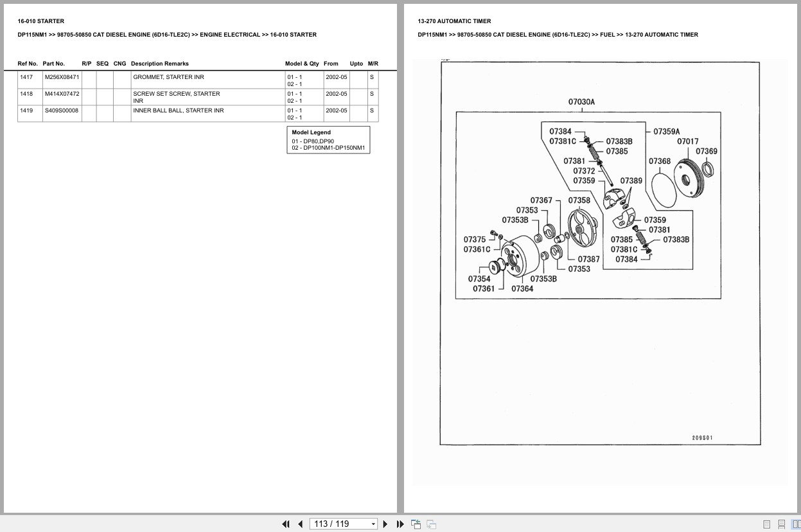This screenshot has height=532, width=801.
Task: Click callout label 07372 in diagram
Action: (x=585, y=171)
